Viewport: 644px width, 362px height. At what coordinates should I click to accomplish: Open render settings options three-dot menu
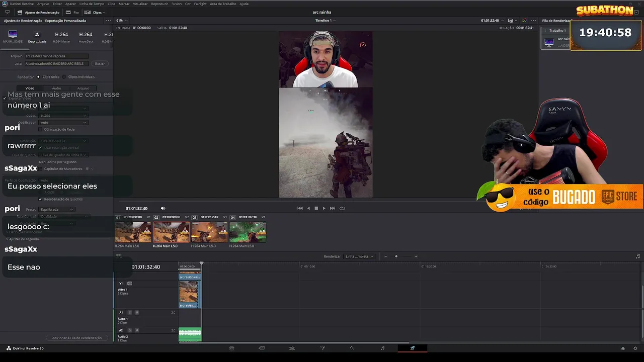[x=108, y=21]
